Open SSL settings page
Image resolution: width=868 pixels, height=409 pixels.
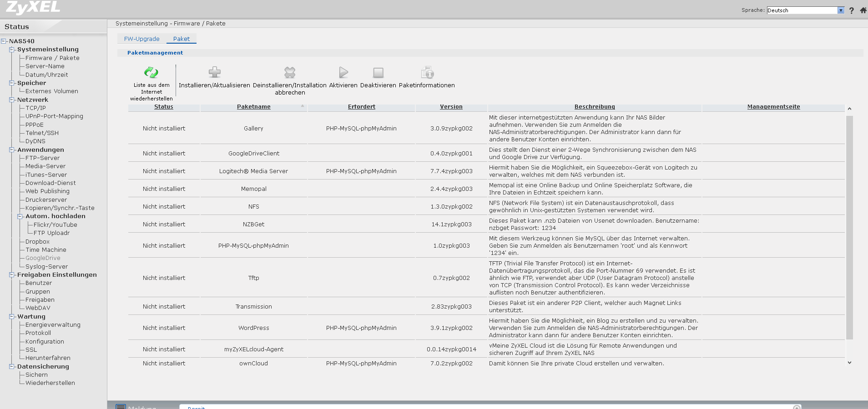[31, 349]
